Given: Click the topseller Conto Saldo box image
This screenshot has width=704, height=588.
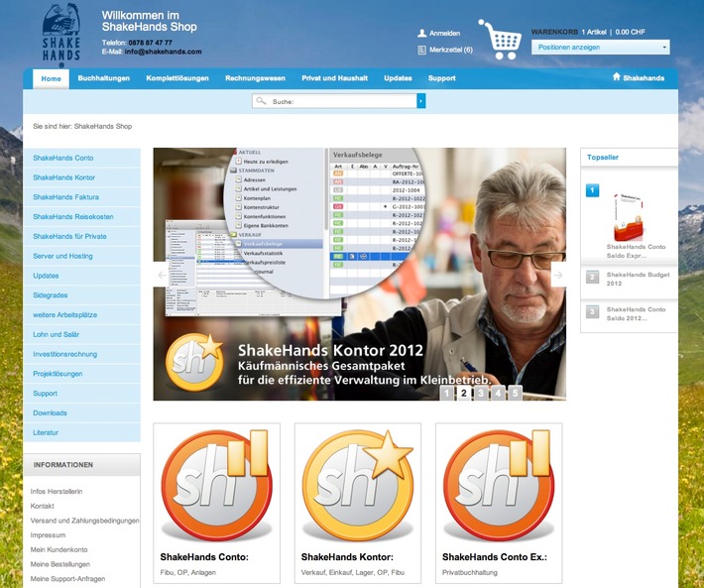Looking at the screenshot, I should (x=628, y=218).
